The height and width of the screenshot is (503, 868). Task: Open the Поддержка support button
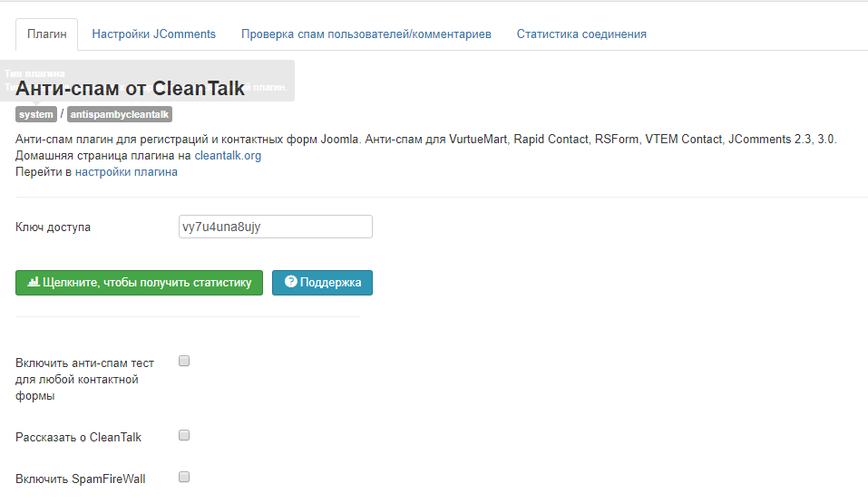[322, 283]
